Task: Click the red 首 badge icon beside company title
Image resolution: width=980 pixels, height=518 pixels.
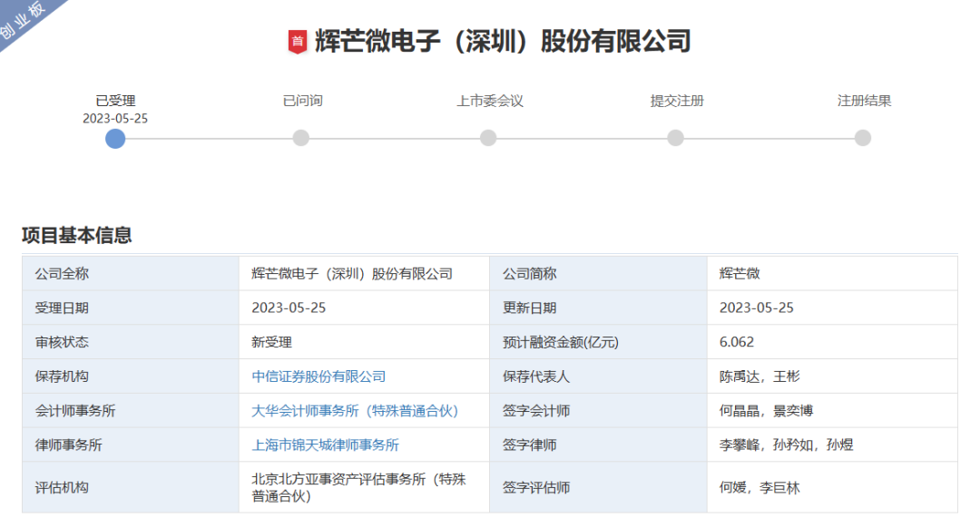Action: pos(298,42)
